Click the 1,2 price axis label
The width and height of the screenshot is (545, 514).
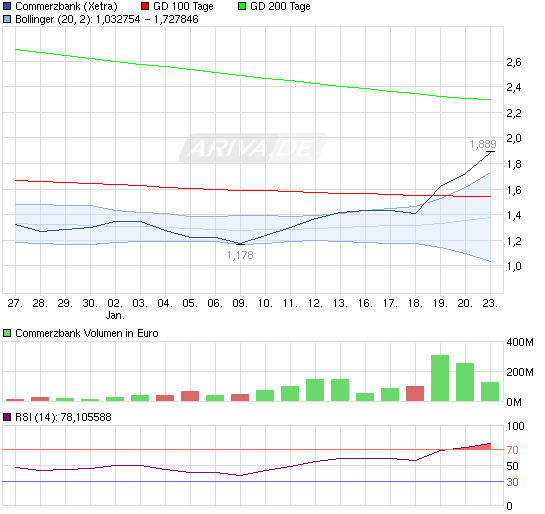[x=514, y=241]
